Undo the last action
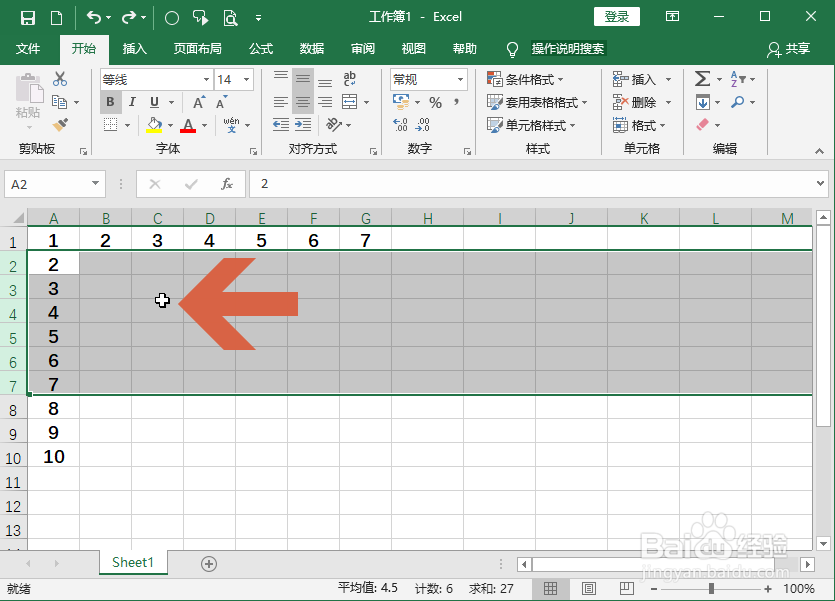The width and height of the screenshot is (835, 601). coord(94,18)
